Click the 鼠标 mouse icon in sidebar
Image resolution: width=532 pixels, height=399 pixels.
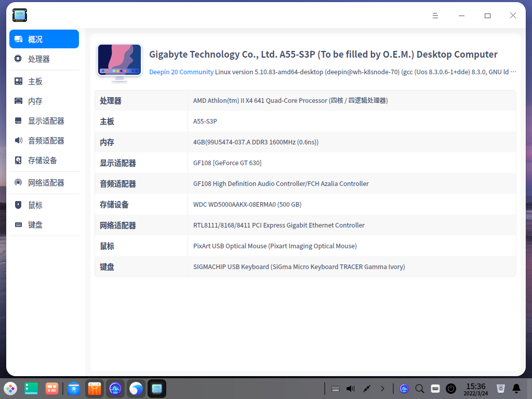coord(18,205)
